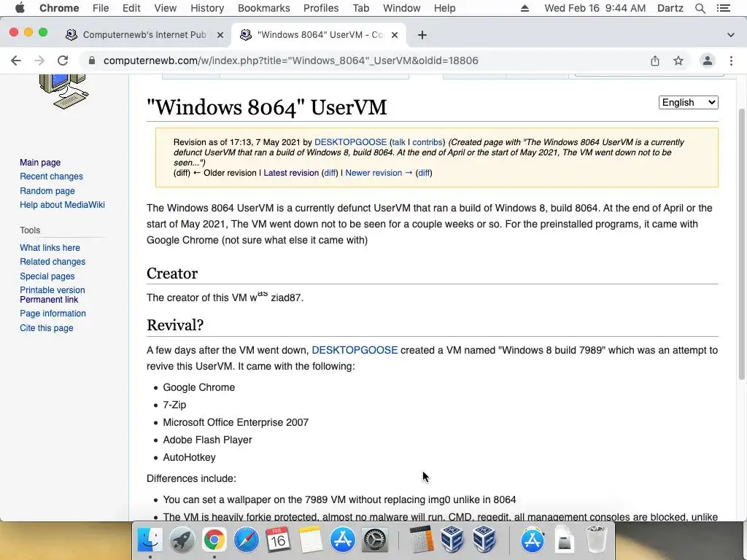Open Calendar from the Dock

(278, 540)
